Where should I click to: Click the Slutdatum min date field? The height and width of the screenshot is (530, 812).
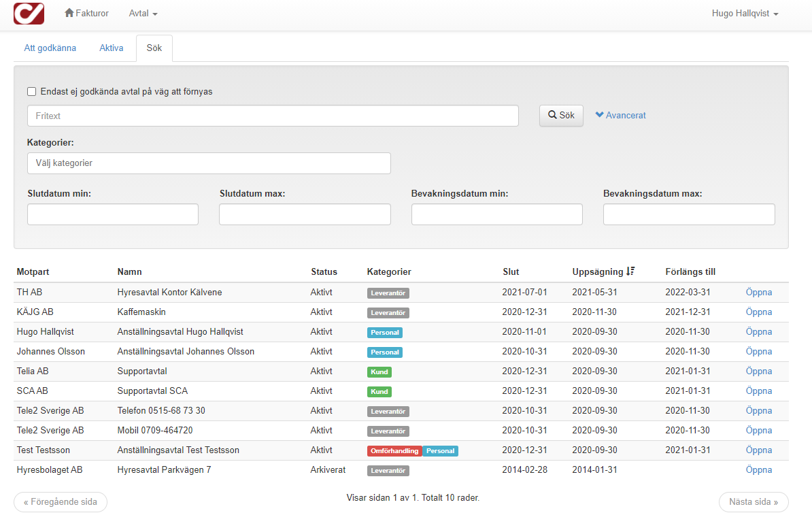point(113,214)
